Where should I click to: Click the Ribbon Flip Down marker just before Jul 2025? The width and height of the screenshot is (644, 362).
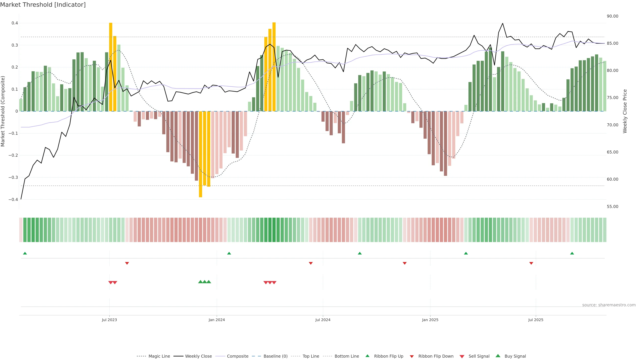pos(531,263)
